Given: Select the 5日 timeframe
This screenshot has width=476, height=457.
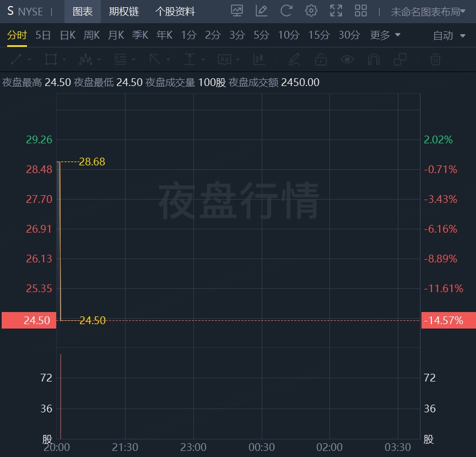Looking at the screenshot, I should 43,35.
